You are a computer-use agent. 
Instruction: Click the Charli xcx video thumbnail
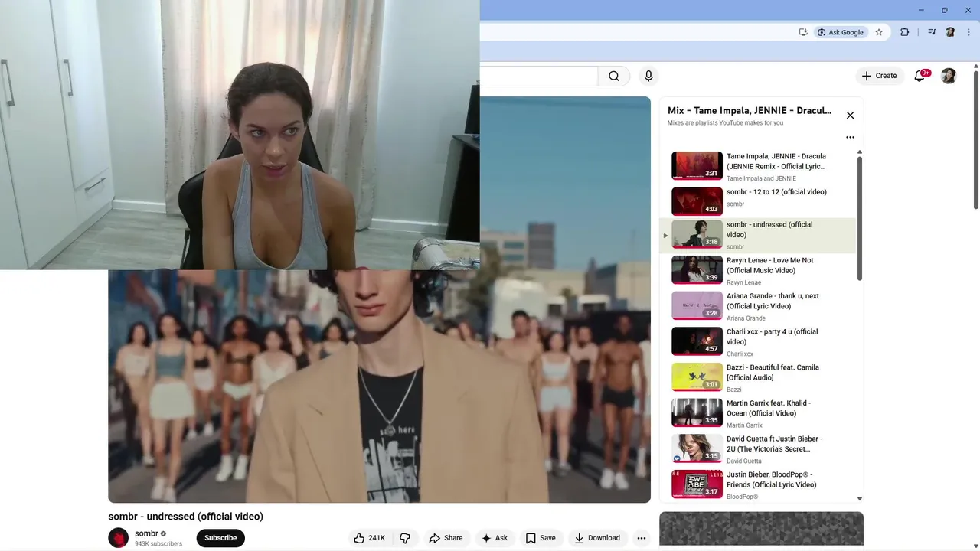pos(697,341)
